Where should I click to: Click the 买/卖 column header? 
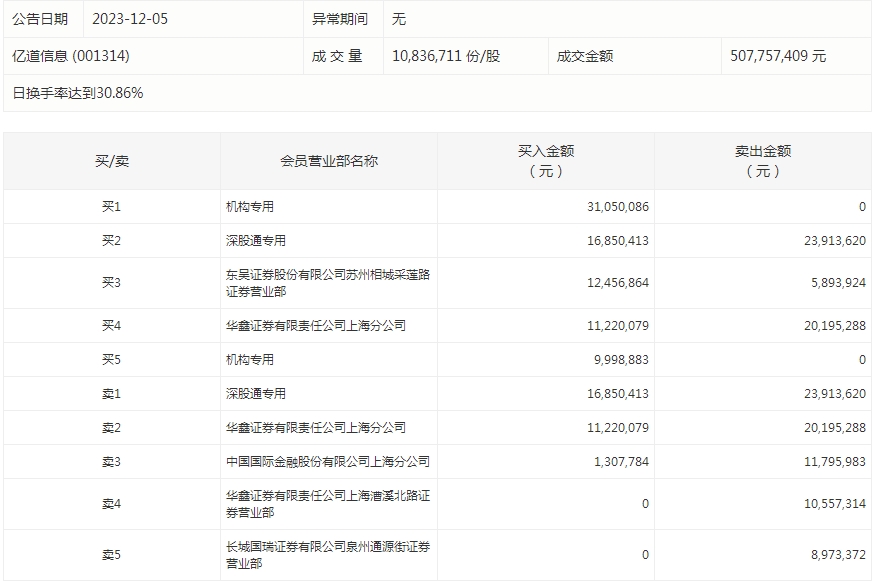click(x=111, y=161)
